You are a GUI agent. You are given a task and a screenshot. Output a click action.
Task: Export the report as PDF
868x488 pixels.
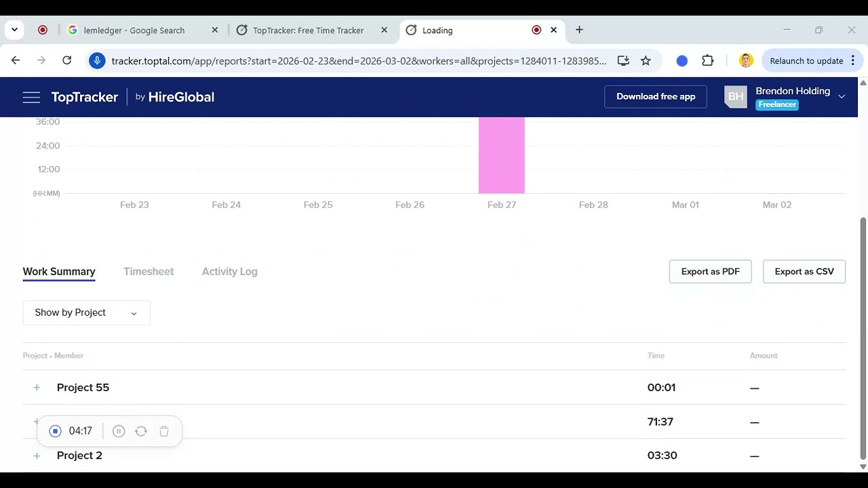click(x=710, y=271)
